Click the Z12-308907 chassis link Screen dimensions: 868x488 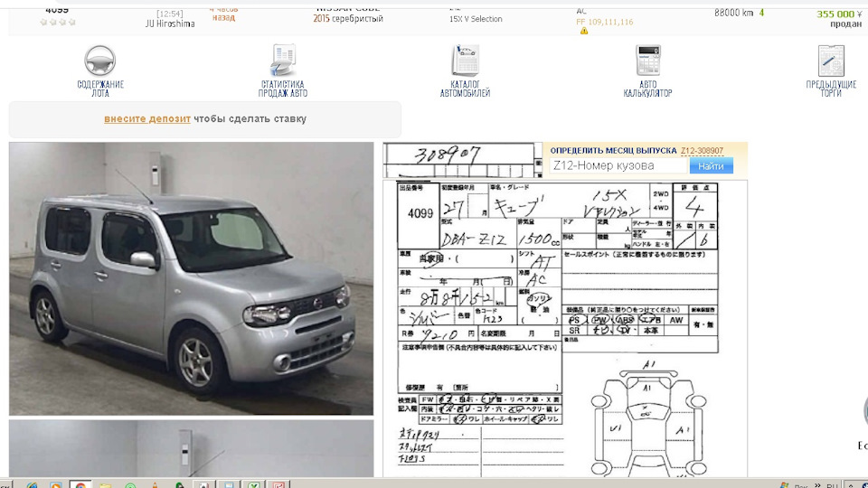point(702,151)
